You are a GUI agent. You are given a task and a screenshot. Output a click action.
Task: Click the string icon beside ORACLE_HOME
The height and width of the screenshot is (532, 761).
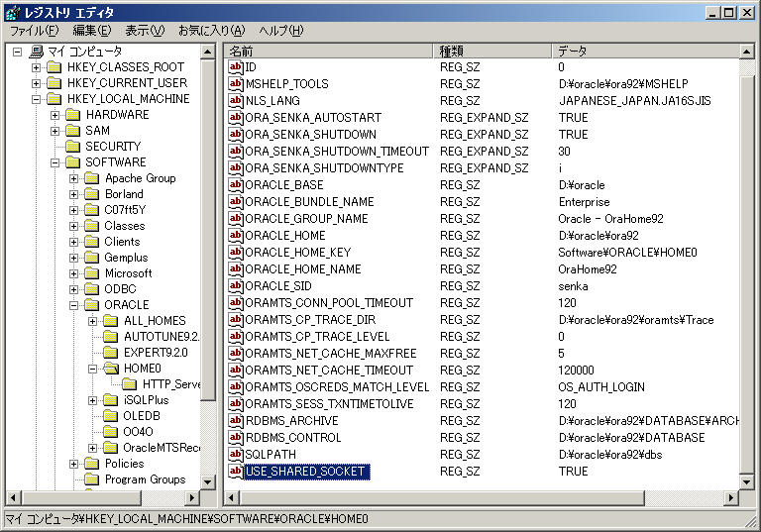coord(236,236)
